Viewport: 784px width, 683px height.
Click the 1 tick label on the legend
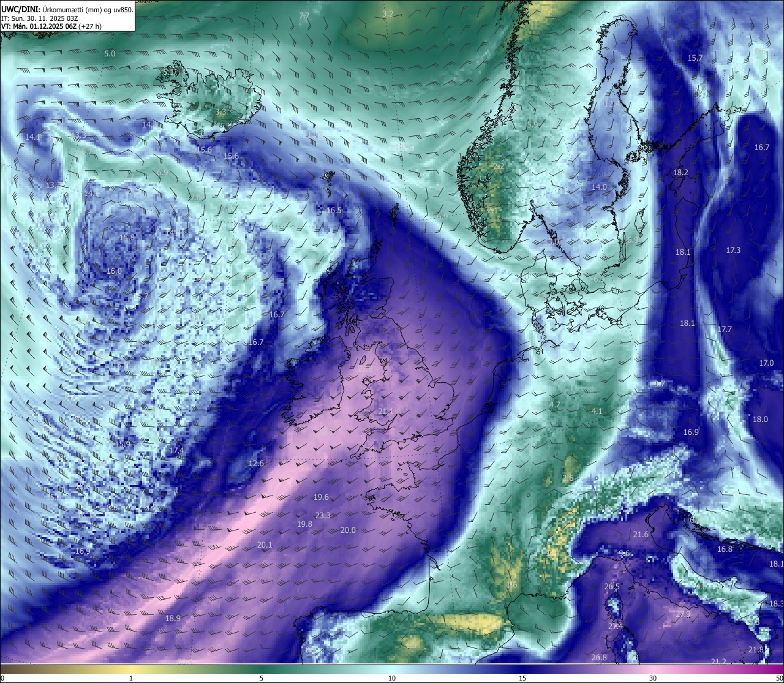(x=131, y=678)
